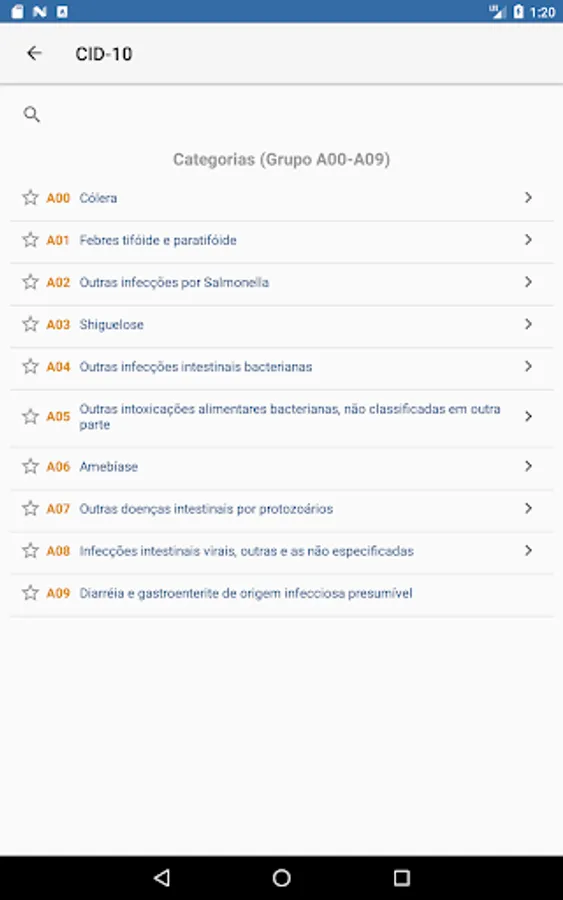The image size is (563, 900).
Task: Favorite A00 Cólera with its star
Action: 30,197
